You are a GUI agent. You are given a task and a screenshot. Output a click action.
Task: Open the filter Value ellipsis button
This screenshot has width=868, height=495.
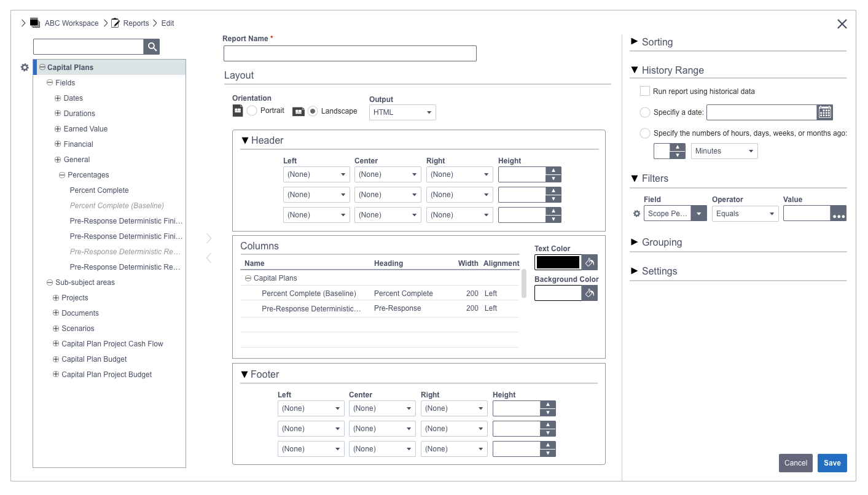click(x=839, y=214)
